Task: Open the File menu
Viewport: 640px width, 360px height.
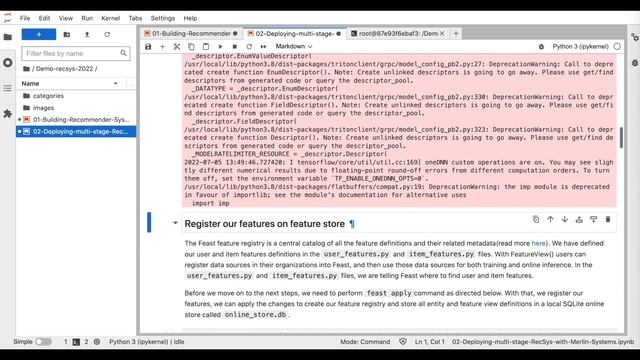Action: click(x=25, y=18)
